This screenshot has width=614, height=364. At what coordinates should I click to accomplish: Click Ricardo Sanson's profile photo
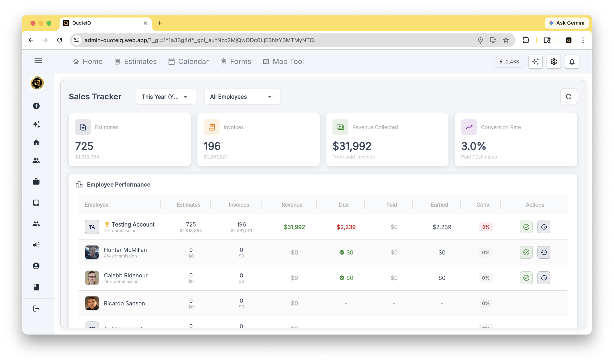92,303
